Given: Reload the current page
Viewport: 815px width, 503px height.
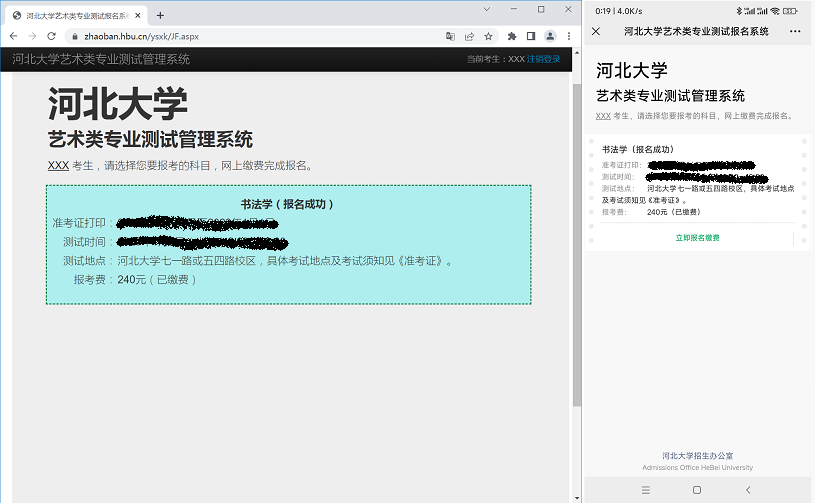Looking at the screenshot, I should [x=51, y=36].
